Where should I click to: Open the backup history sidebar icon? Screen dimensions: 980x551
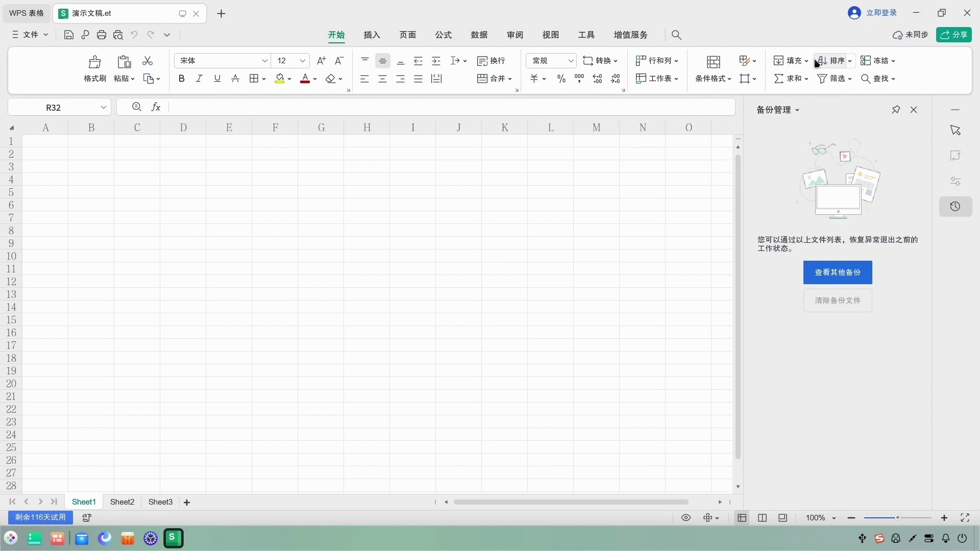point(955,207)
